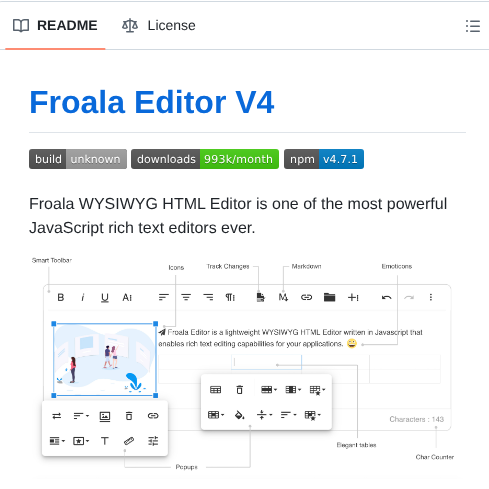This screenshot has width=489, height=489.
Task: Select align center in the top toolbar
Action: tap(186, 297)
